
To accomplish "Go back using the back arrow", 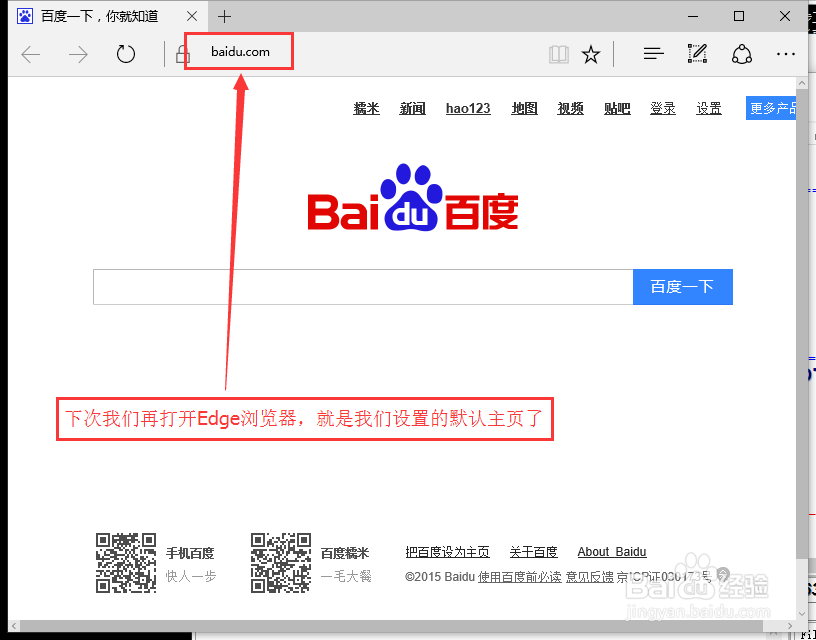I will pos(31,54).
